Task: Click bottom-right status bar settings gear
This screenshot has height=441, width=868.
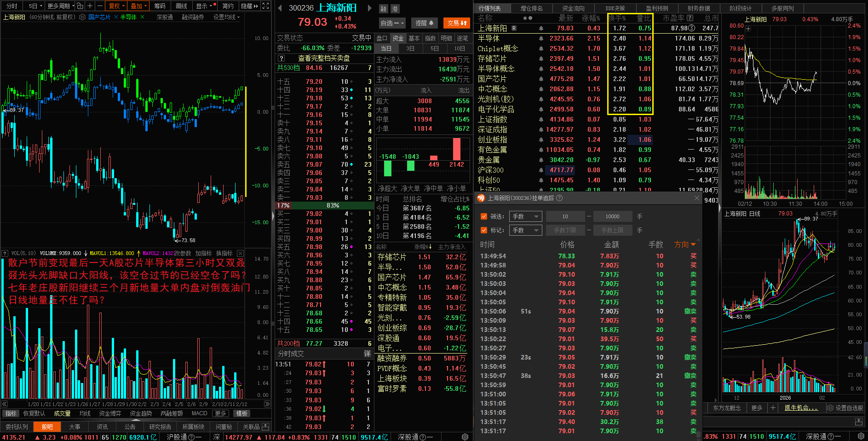Action: 861,436
